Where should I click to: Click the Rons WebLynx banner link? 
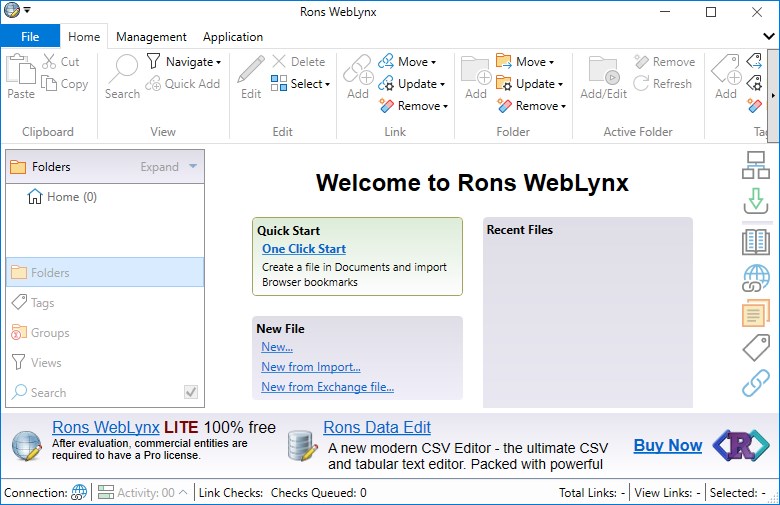click(106, 427)
